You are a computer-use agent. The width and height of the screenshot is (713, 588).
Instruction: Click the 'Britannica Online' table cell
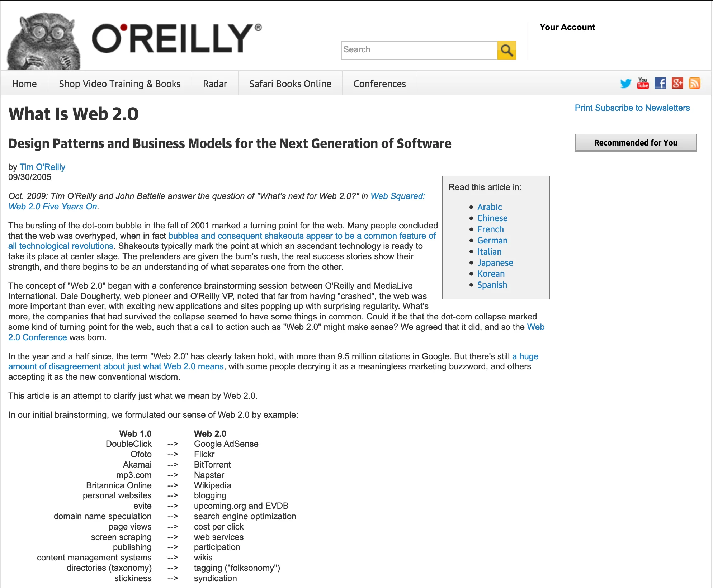119,485
